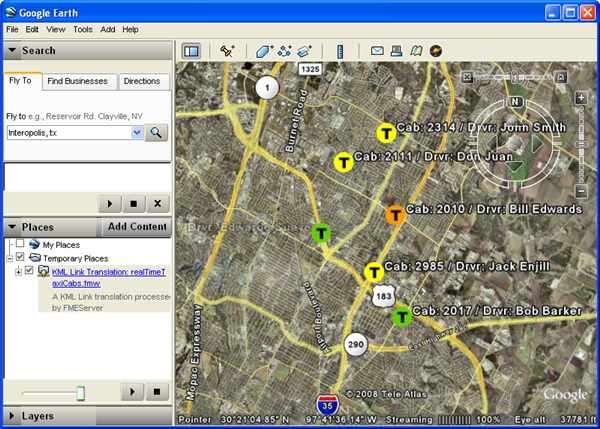Open the Edit menu

32,29
